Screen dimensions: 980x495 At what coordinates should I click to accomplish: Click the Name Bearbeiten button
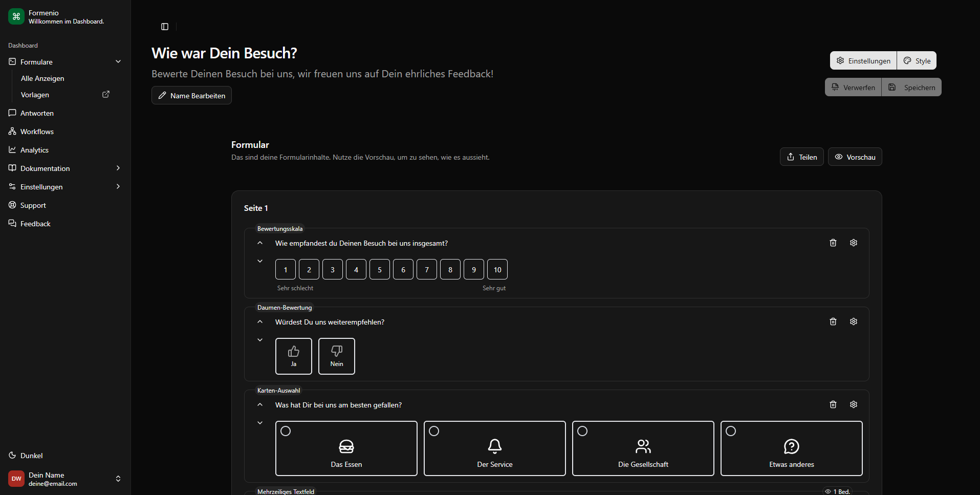tap(191, 96)
